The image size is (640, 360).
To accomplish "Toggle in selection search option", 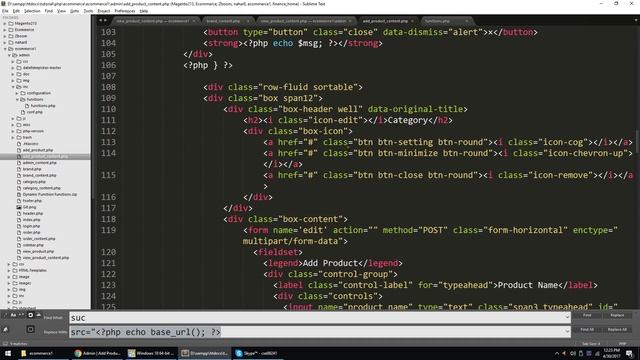I will [x=38, y=315].
